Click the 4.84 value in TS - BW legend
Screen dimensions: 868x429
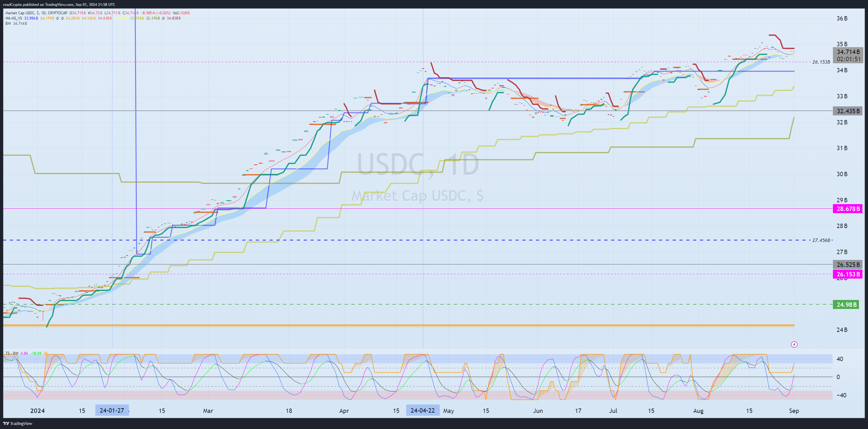tap(24, 353)
